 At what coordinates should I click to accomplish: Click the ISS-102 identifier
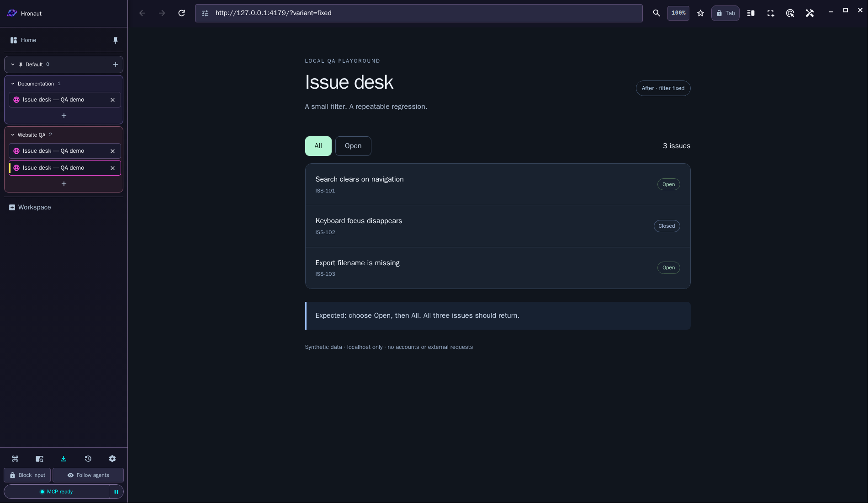click(x=325, y=232)
